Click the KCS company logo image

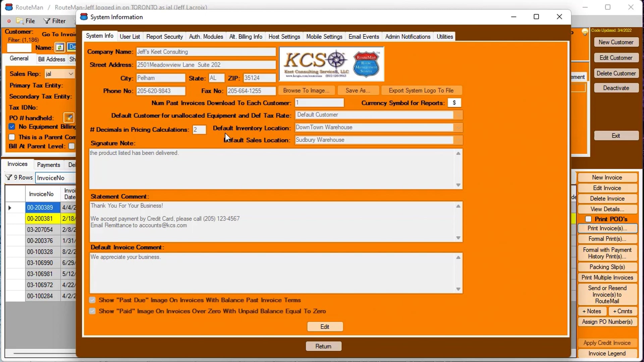click(332, 64)
